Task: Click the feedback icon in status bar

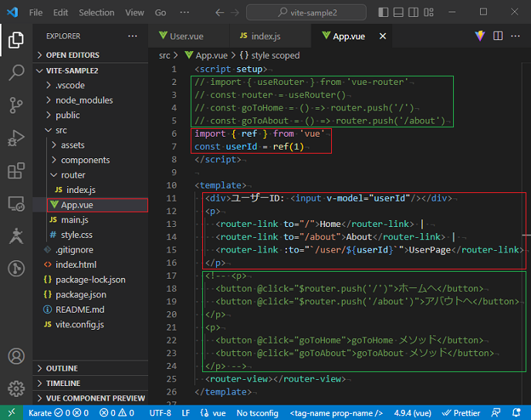Action: tap(495, 412)
